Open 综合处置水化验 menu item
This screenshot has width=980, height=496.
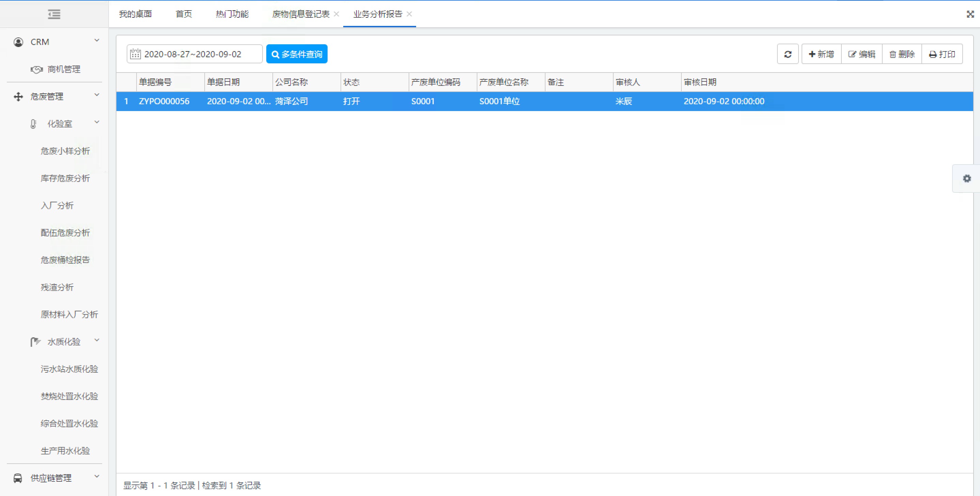[69, 423]
